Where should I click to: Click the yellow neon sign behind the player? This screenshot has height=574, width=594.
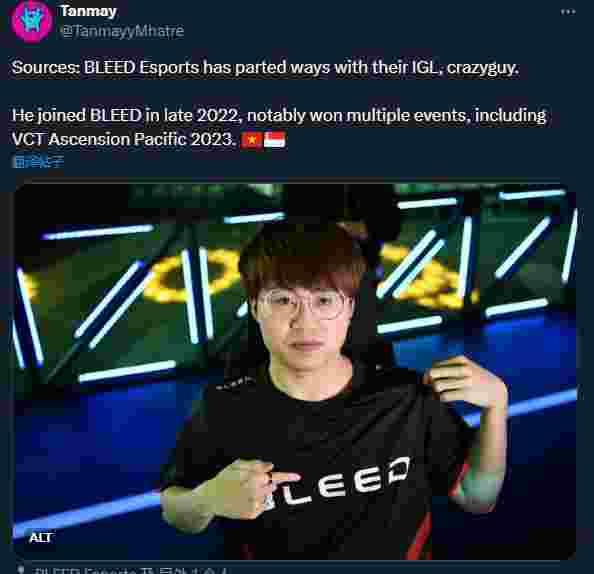click(x=189, y=277)
